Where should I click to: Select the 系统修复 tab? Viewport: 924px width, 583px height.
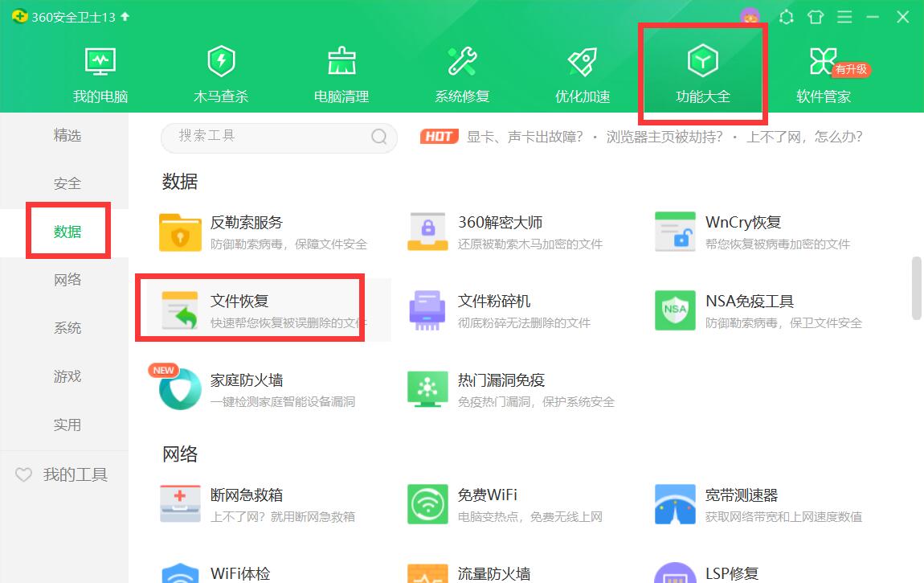click(462, 75)
